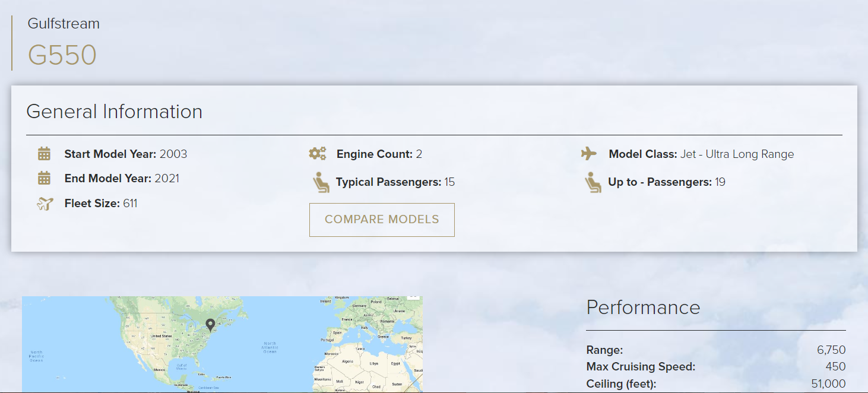The width and height of the screenshot is (868, 393).
Task: Click the COMPARE MODELS button
Action: point(382,220)
